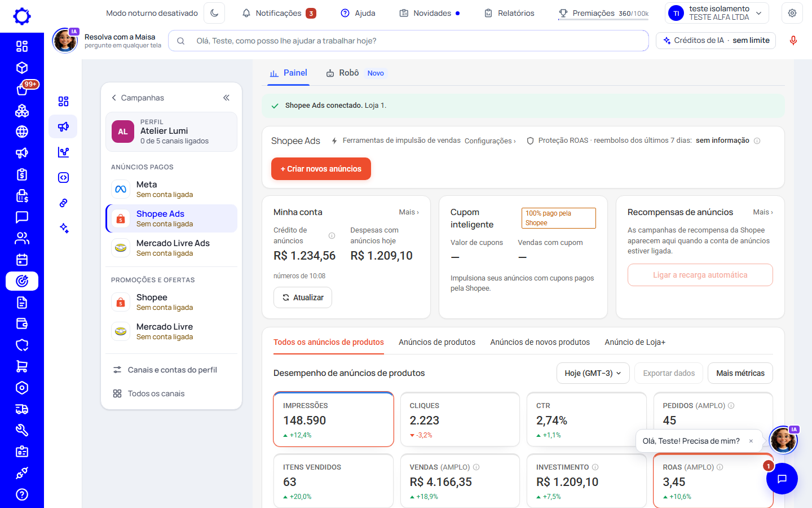Dismiss the Olá, Teste chat bubble
Viewport: 812px width, 508px height.
pos(751,441)
